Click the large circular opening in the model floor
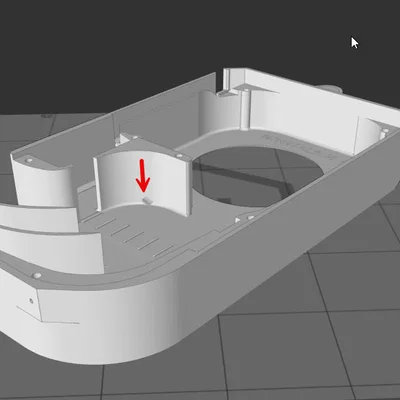This screenshot has height=400, width=400. [257, 177]
